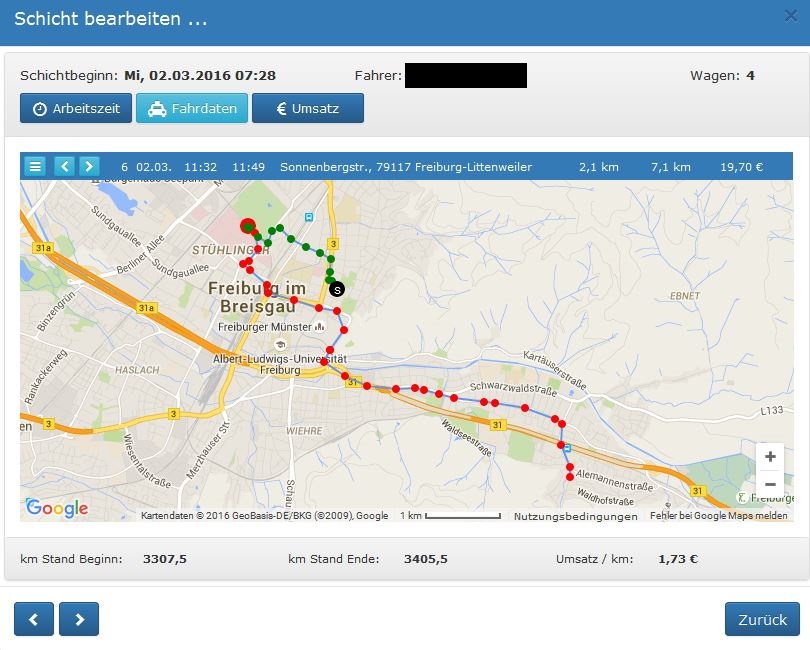Click the 7,1 km distance value
810x650 pixels.
671,167
